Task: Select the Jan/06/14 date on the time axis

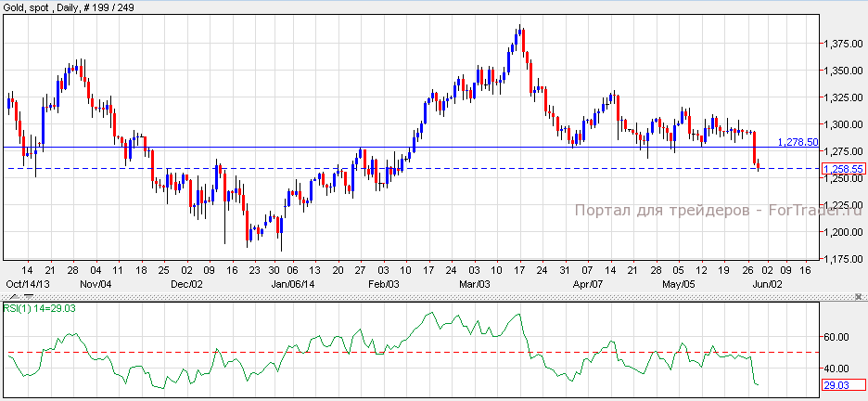Action: point(284,283)
